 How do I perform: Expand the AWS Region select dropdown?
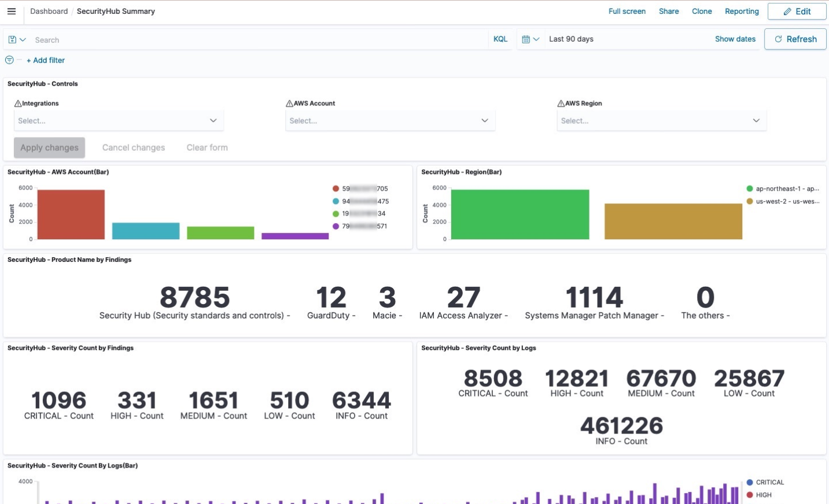[662, 121]
